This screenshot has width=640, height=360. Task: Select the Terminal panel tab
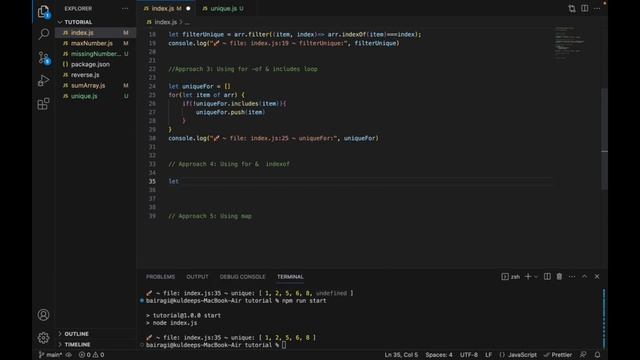pyautogui.click(x=290, y=277)
